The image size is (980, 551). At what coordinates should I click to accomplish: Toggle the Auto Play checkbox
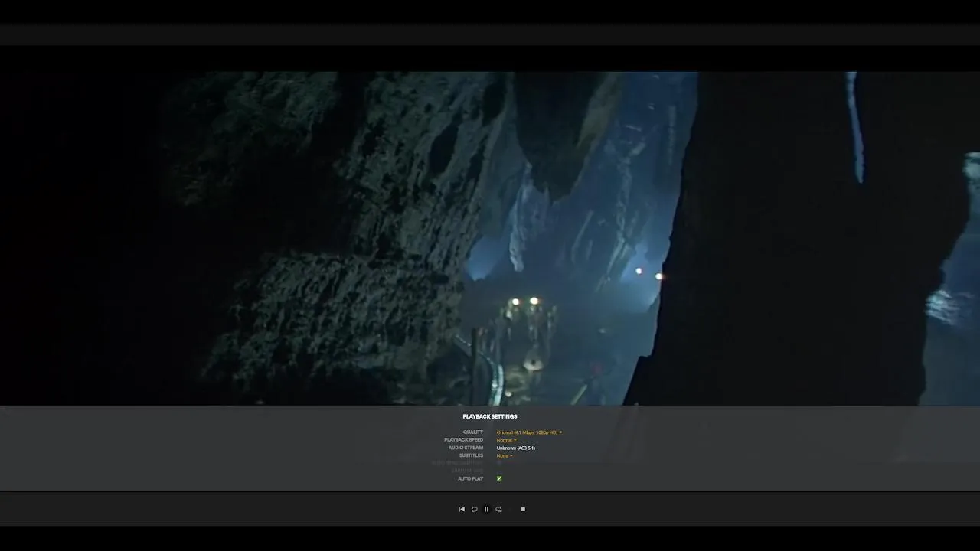pos(499,478)
